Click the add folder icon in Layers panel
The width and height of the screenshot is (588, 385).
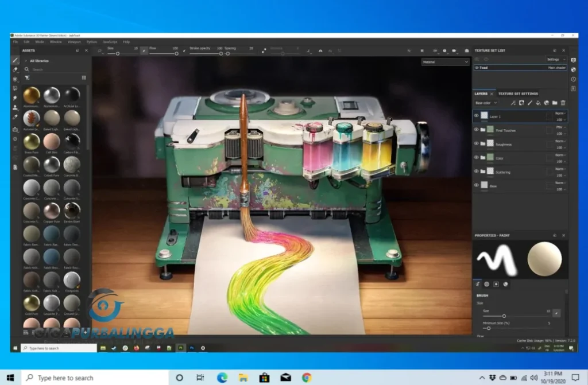point(555,103)
